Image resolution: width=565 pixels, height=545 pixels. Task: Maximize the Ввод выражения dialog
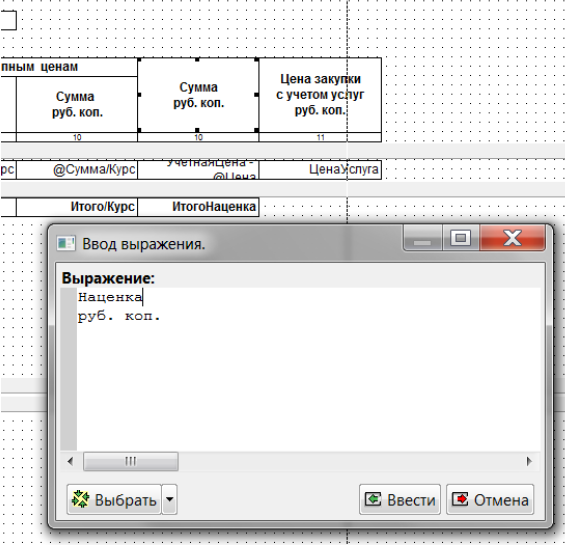tap(461, 238)
